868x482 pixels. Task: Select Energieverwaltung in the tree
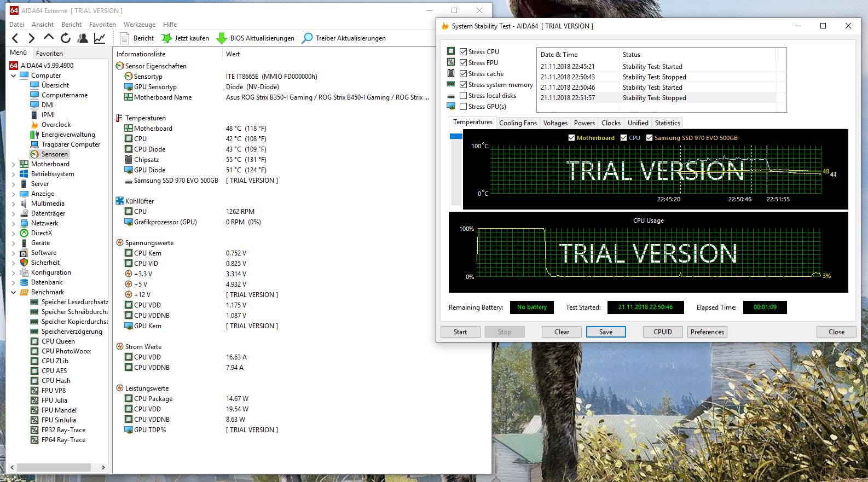(68, 135)
